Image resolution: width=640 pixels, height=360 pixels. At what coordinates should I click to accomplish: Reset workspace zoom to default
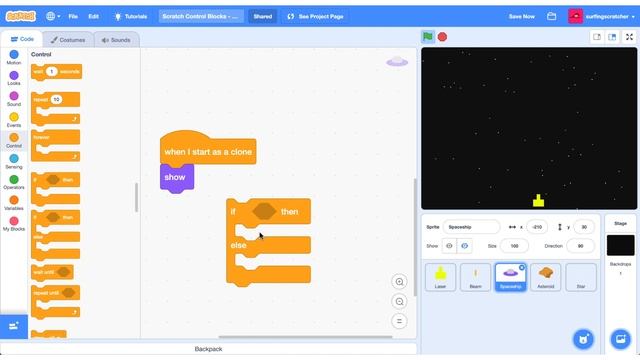point(399,321)
